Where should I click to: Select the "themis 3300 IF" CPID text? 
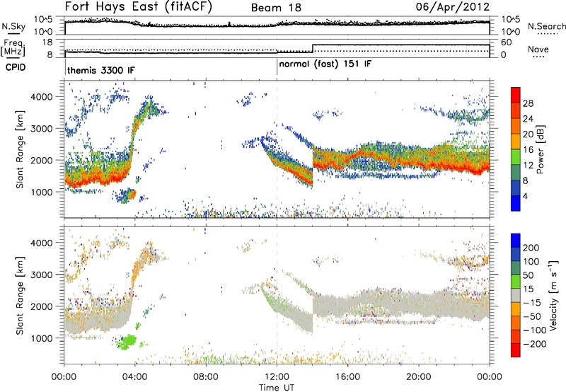[101, 70]
